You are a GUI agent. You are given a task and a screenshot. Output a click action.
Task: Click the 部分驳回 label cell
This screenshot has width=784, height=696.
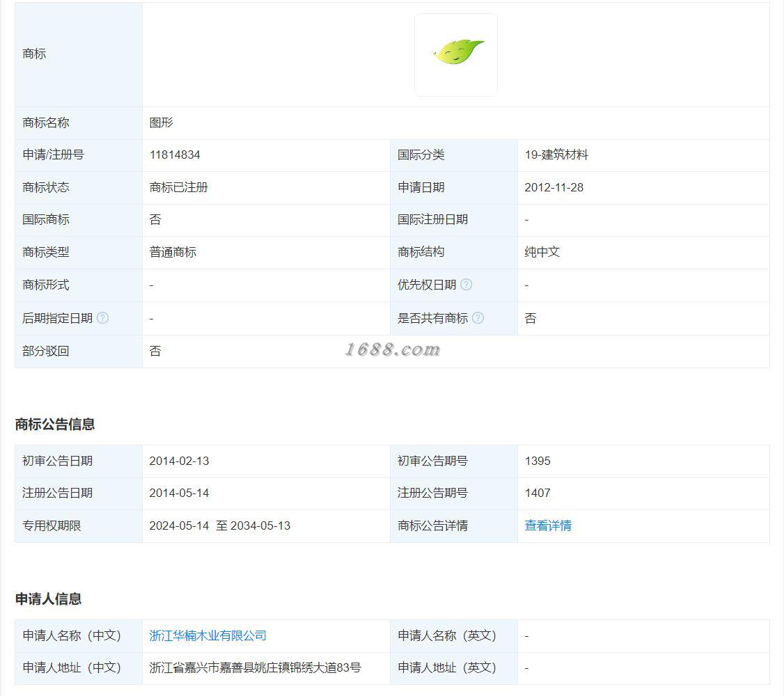tap(79, 351)
